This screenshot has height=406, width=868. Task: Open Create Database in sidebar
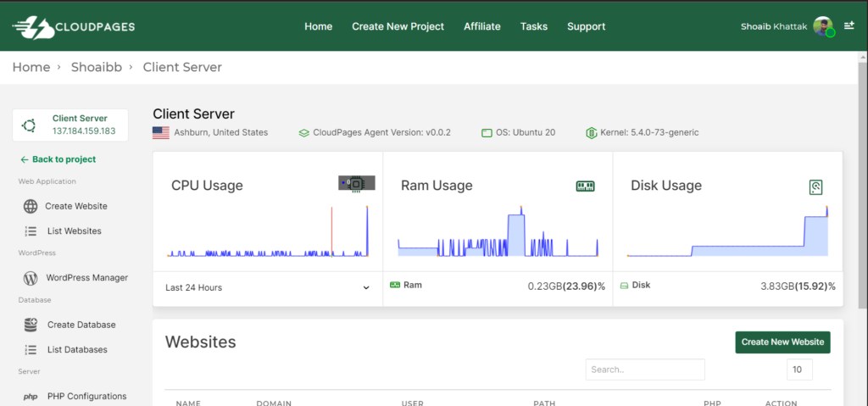click(x=81, y=325)
